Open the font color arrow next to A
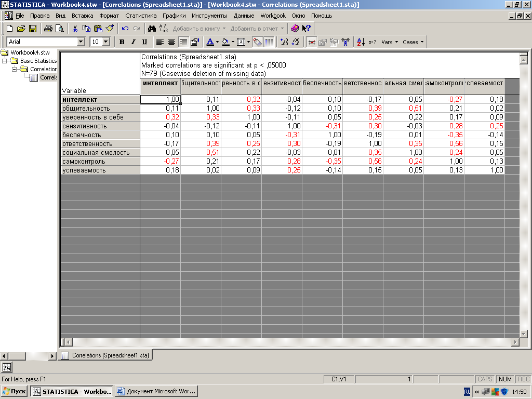The height and width of the screenshot is (399, 532). [x=217, y=42]
